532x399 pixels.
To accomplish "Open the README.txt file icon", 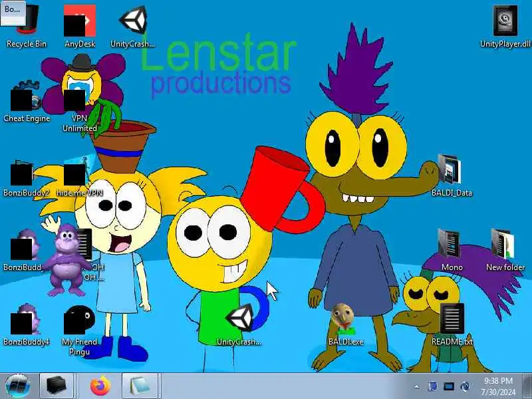I will [452, 325].
